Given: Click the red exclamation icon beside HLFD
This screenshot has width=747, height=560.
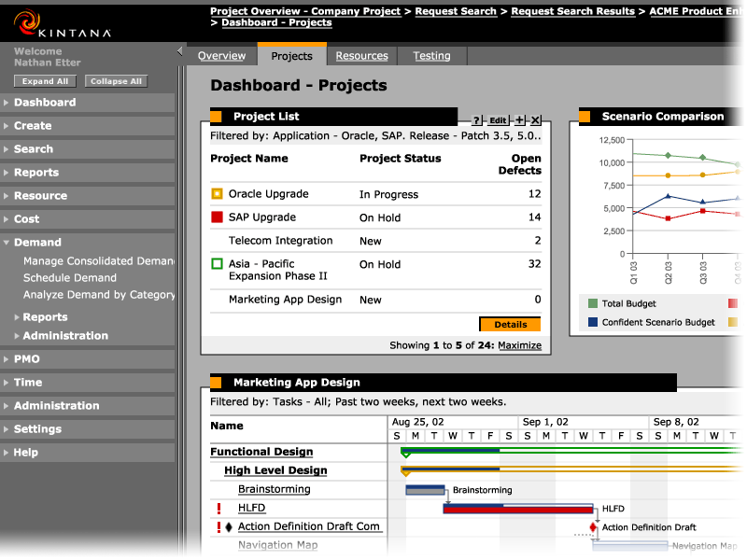Looking at the screenshot, I should coord(218,509).
